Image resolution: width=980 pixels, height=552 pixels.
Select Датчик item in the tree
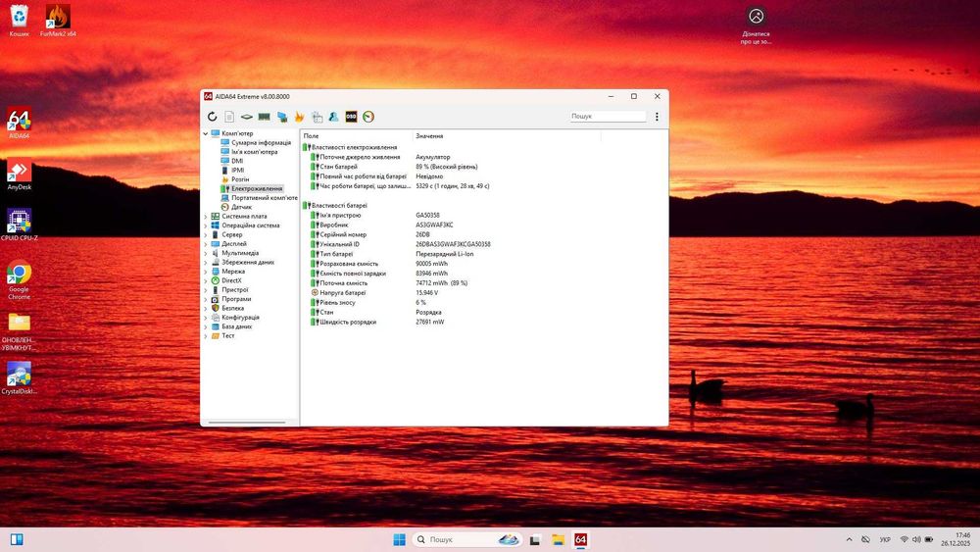click(x=241, y=207)
